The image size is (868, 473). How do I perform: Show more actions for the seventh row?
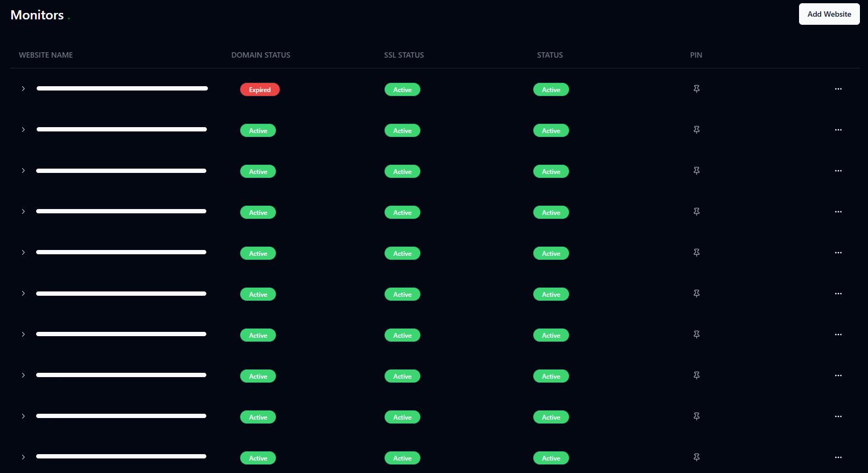point(838,335)
